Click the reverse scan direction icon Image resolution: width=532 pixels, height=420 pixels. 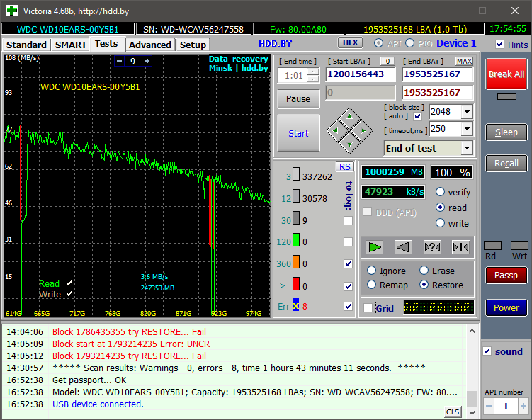[x=403, y=247]
